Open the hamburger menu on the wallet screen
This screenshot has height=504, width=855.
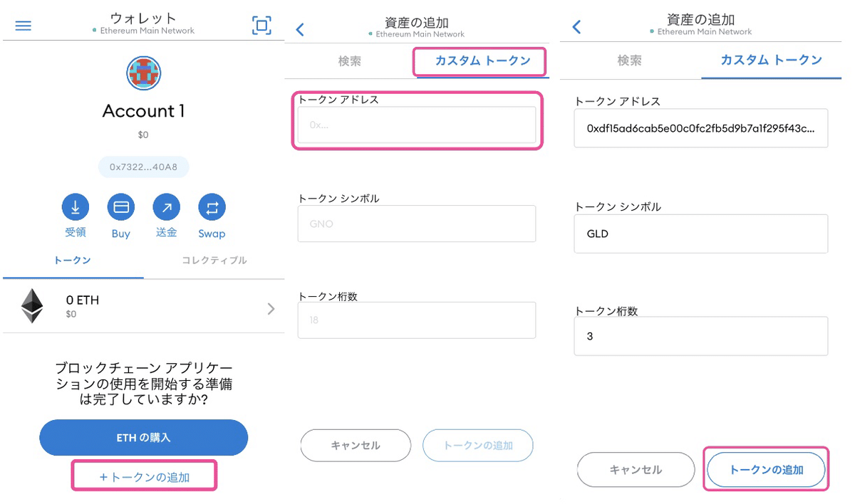tap(24, 26)
